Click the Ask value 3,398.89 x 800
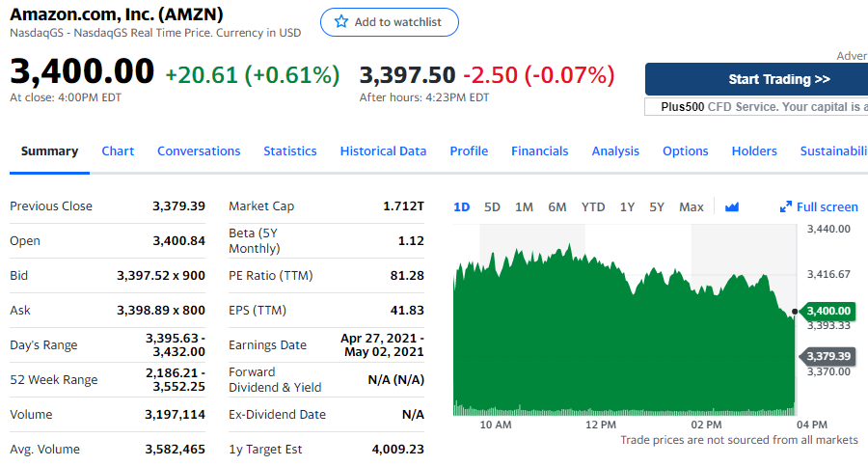 click(160, 311)
